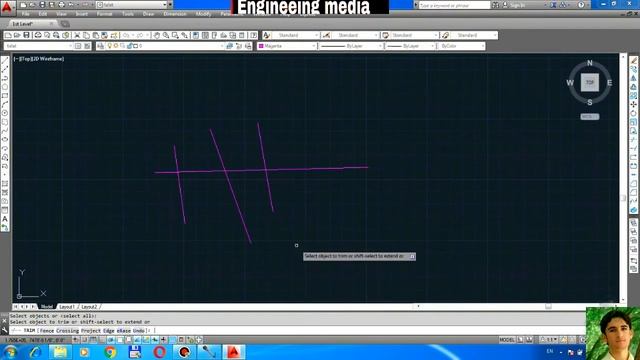The width and height of the screenshot is (640, 360).
Task: Open the View menu
Action: 61,14
